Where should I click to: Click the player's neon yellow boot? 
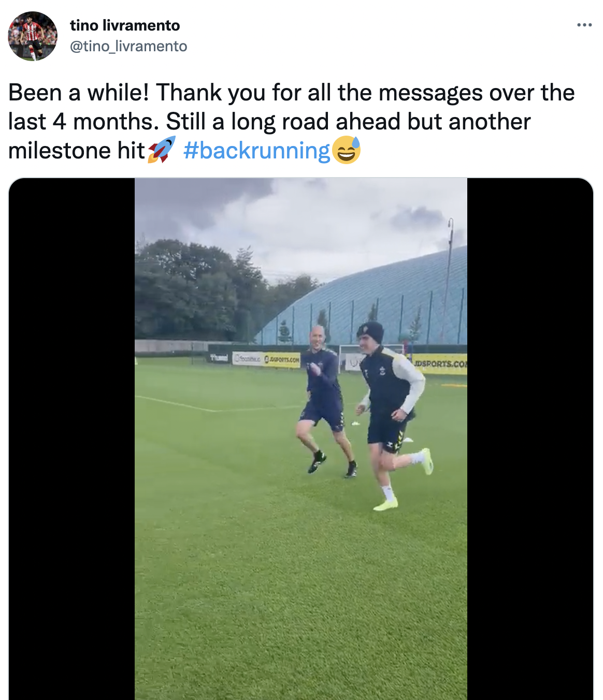(385, 504)
